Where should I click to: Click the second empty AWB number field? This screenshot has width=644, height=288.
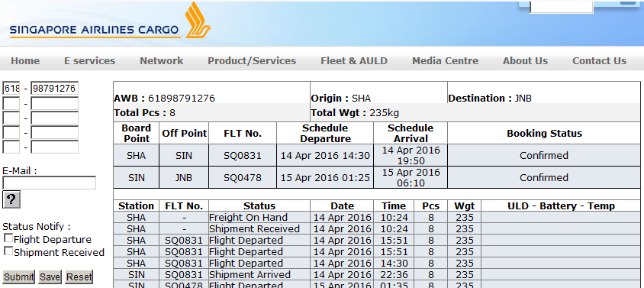(x=55, y=118)
